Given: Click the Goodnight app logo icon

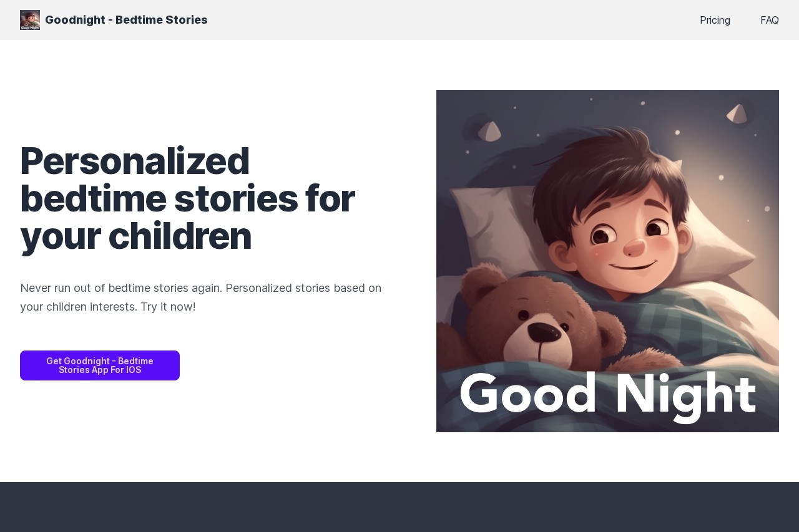Looking at the screenshot, I should 30,20.
